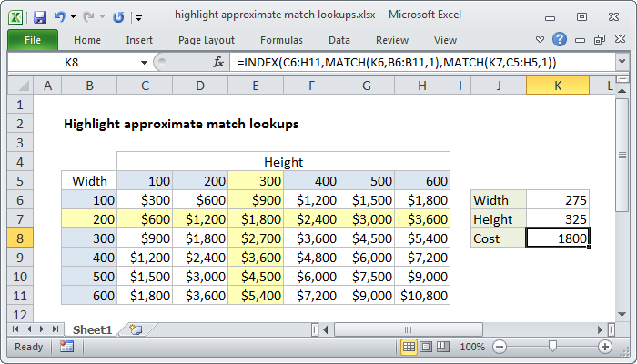
Task: Select row 5 header
Action: tap(20, 181)
